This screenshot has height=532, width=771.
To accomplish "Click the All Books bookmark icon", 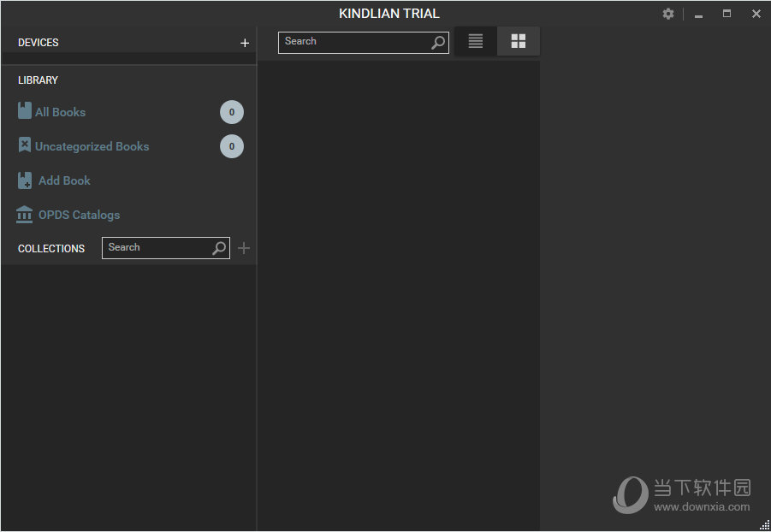I will 25,110.
